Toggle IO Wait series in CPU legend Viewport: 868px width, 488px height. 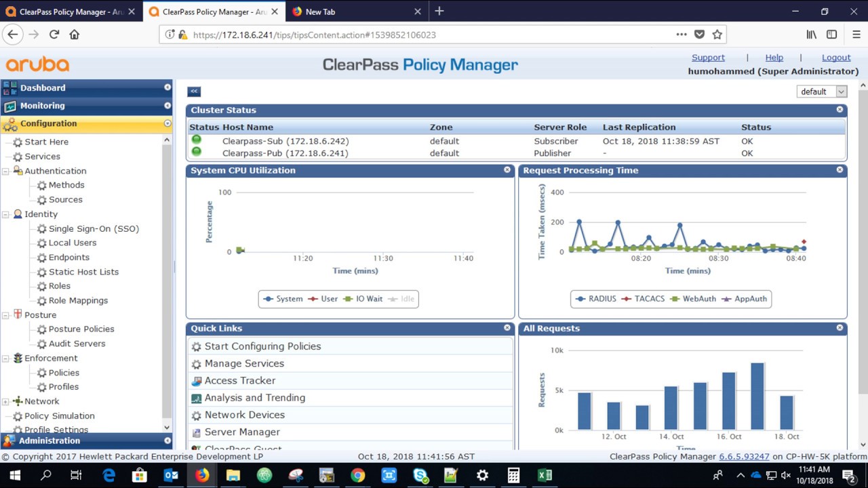coord(363,299)
